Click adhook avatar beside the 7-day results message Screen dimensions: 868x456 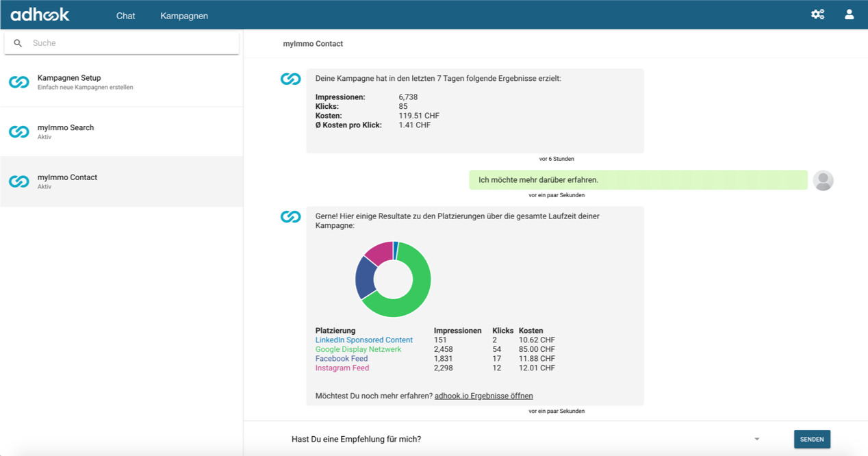click(290, 79)
